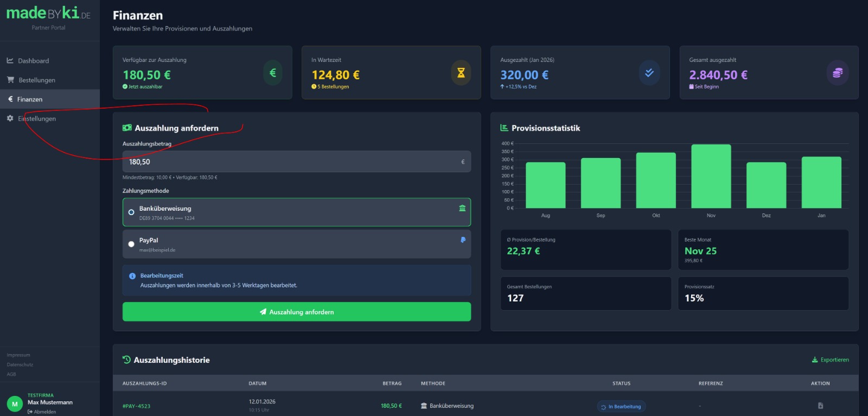Click the Provisionssatz 15% card
Screen dimensions: 868x416
(763, 294)
